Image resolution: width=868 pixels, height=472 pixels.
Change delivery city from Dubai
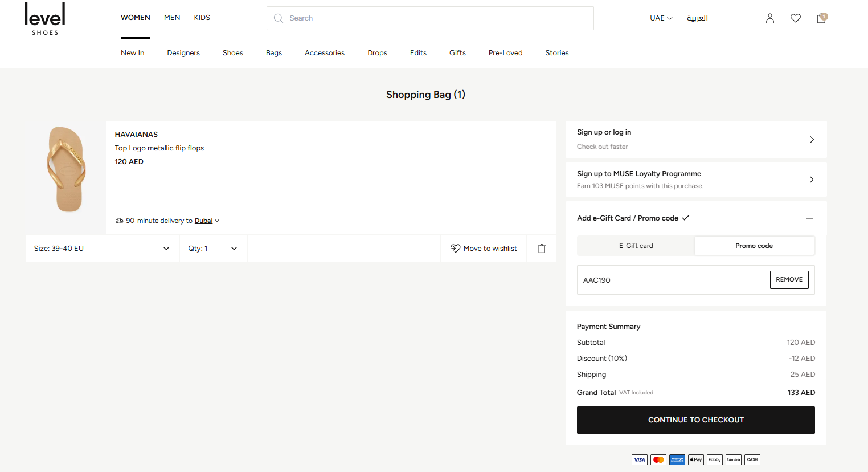pyautogui.click(x=207, y=221)
